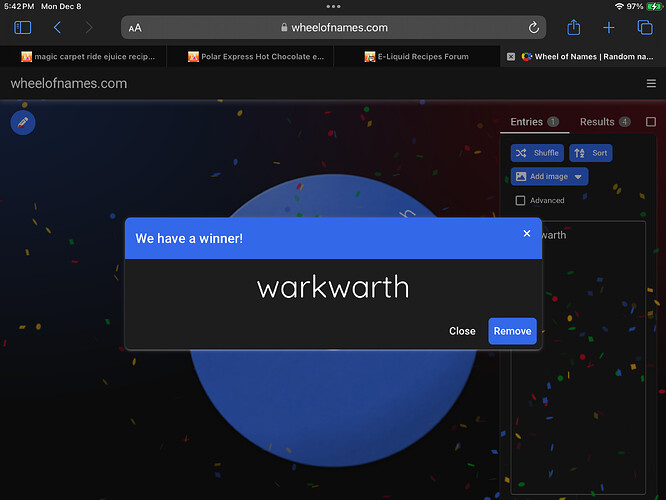Viewport: 666px width, 500px height.
Task: Go back with Safari back arrow
Action: point(57,28)
